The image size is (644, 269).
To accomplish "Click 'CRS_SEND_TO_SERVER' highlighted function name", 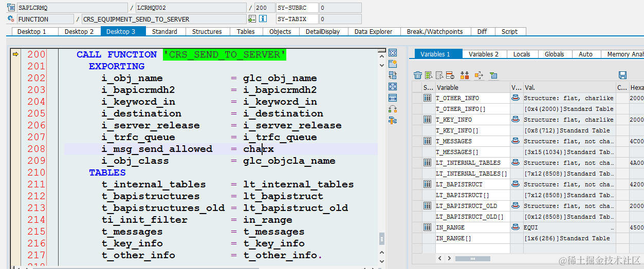I will (x=224, y=54).
